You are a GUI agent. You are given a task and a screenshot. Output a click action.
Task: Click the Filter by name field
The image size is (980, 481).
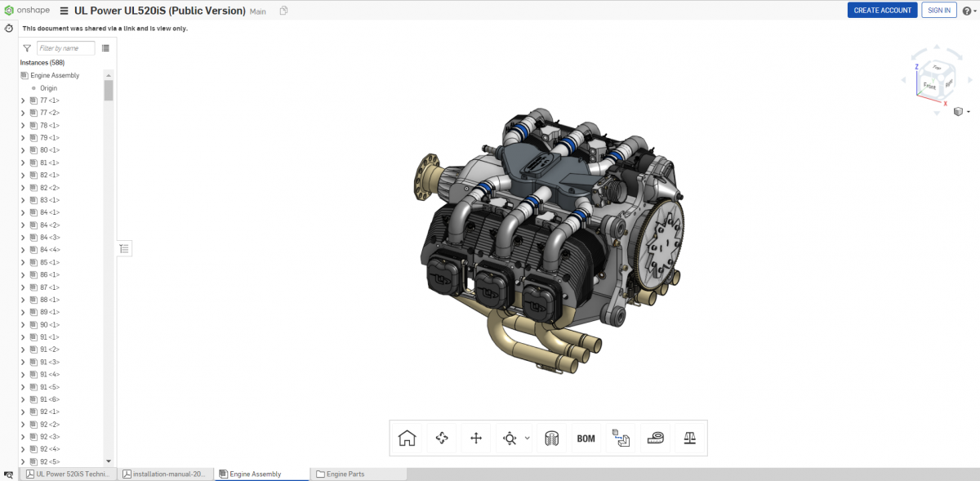tap(65, 48)
